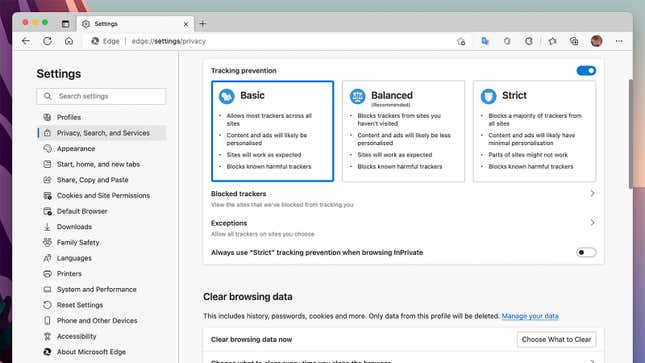
Task: Click the Balanced scales icon
Action: click(x=357, y=96)
